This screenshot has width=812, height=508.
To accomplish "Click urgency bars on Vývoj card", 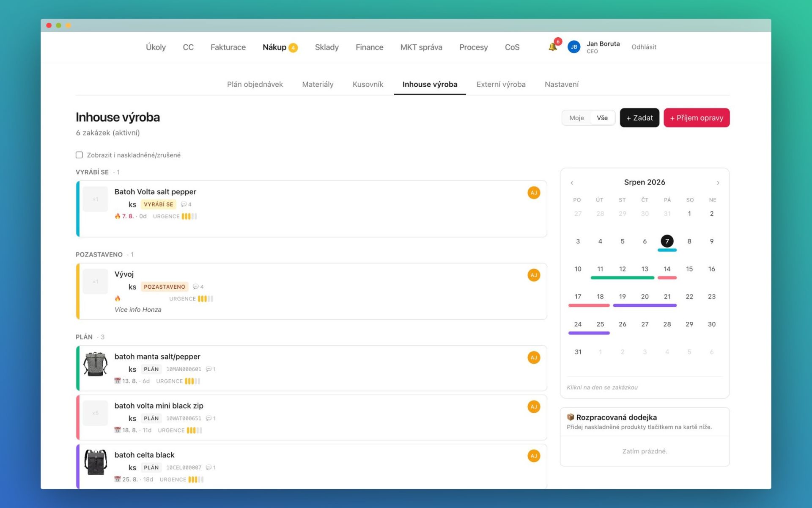I will click(x=205, y=299).
